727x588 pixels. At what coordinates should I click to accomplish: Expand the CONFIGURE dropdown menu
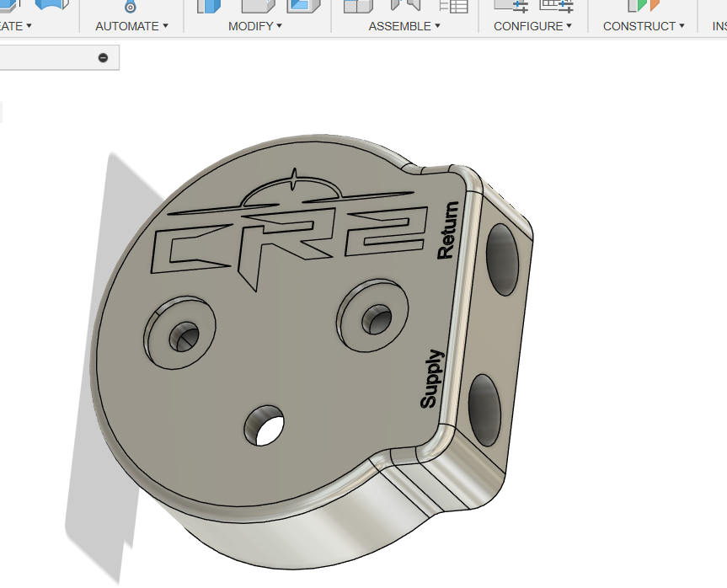(532, 26)
